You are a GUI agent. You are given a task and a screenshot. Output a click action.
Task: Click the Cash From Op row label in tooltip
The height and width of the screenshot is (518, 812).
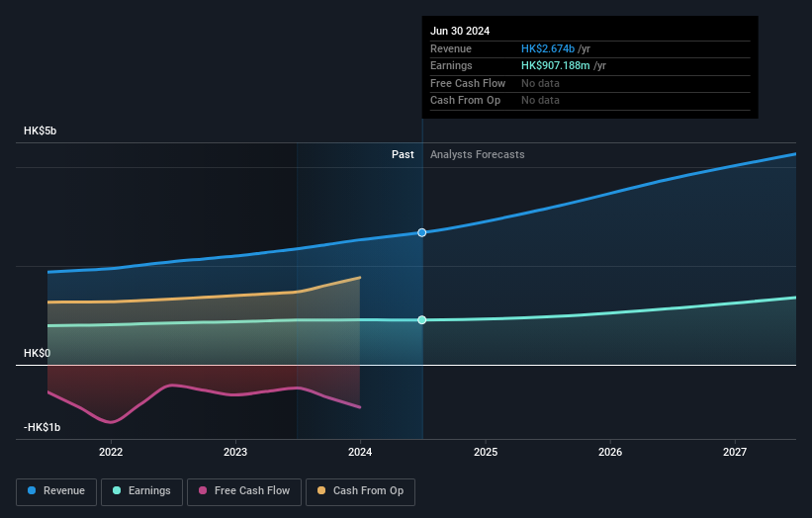coord(465,101)
